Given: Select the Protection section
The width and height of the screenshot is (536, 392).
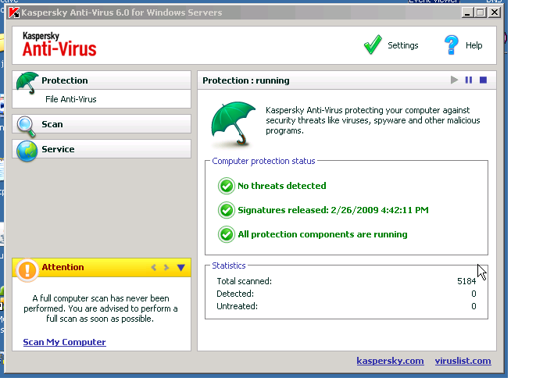Looking at the screenshot, I should [102, 80].
